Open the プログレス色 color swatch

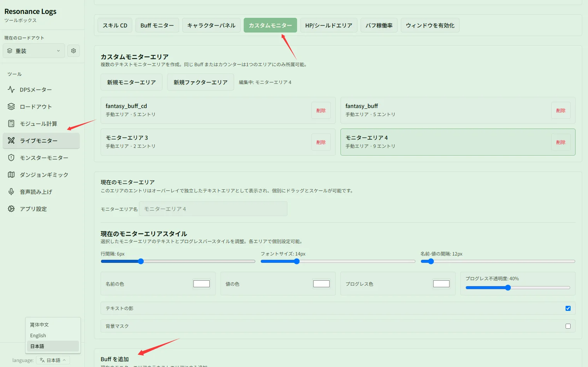pos(441,284)
